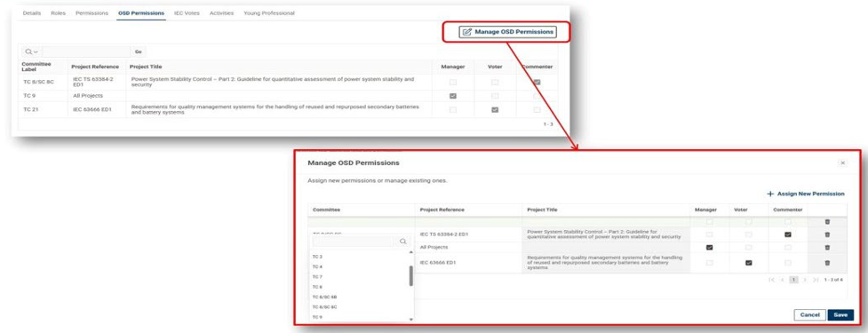Click the magnifier icon in committee dropdown search
This screenshot has height=333, width=868.
point(403,242)
